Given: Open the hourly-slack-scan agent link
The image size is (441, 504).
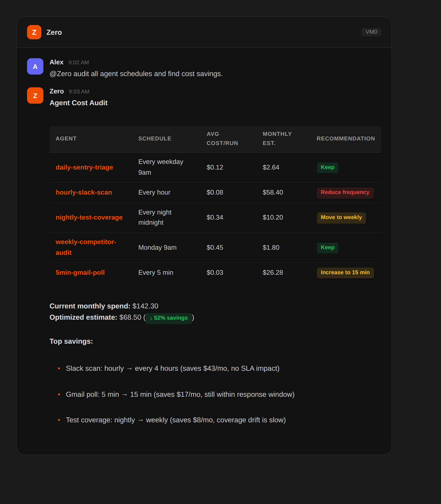Looking at the screenshot, I should [84, 192].
